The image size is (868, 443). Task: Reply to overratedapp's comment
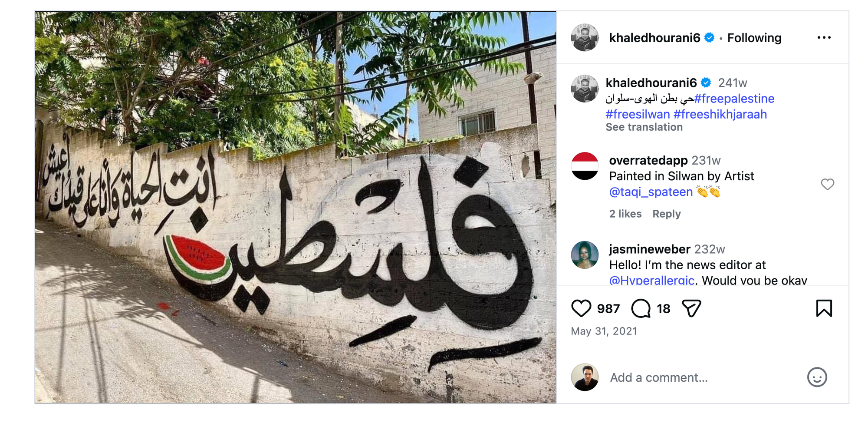[667, 214]
